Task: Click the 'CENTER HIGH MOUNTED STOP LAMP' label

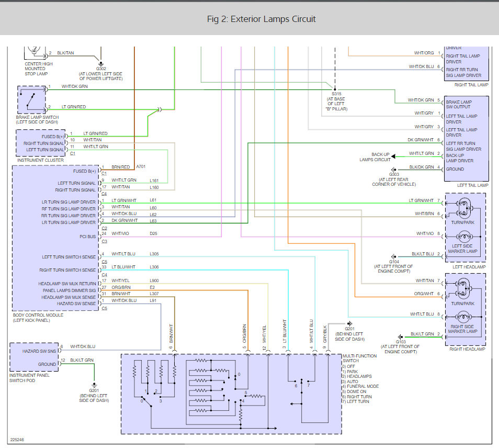Action: (39, 69)
